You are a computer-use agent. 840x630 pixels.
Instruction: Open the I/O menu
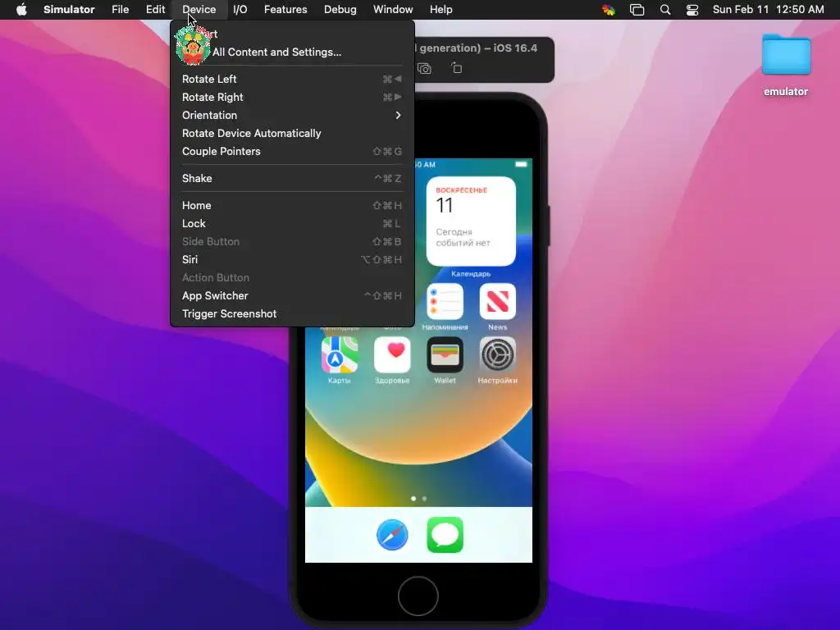240,10
